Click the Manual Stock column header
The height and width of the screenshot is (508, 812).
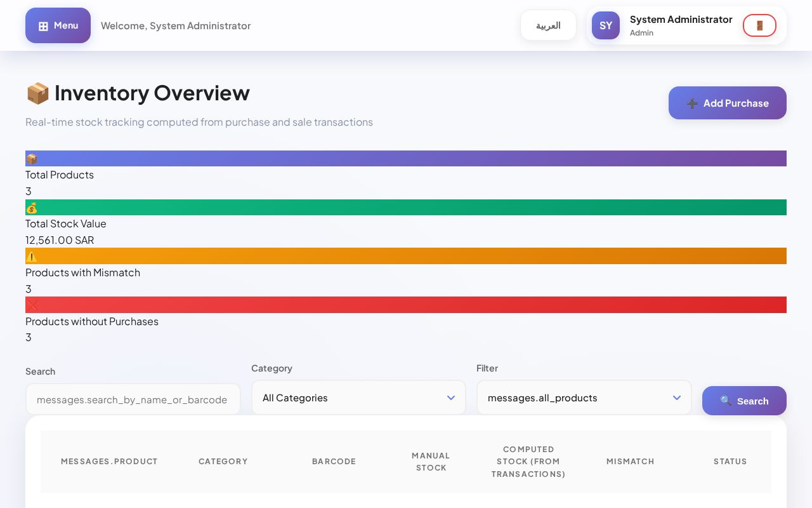(431, 462)
